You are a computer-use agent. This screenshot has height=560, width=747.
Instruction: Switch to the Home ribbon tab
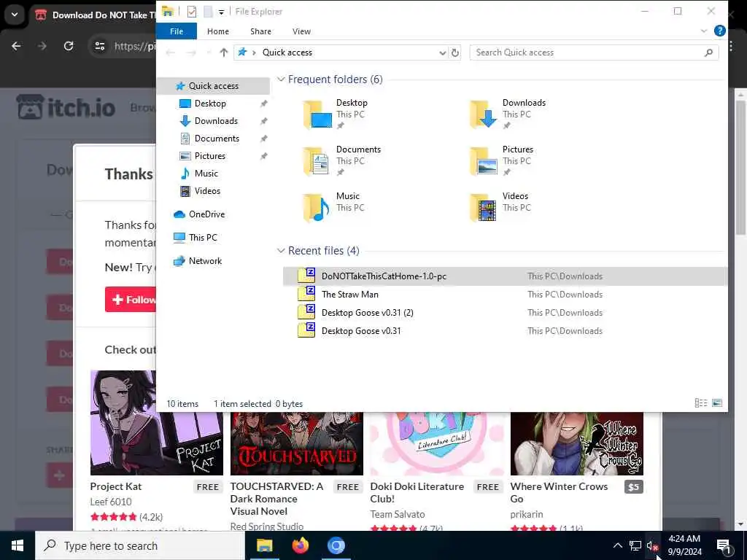click(217, 31)
